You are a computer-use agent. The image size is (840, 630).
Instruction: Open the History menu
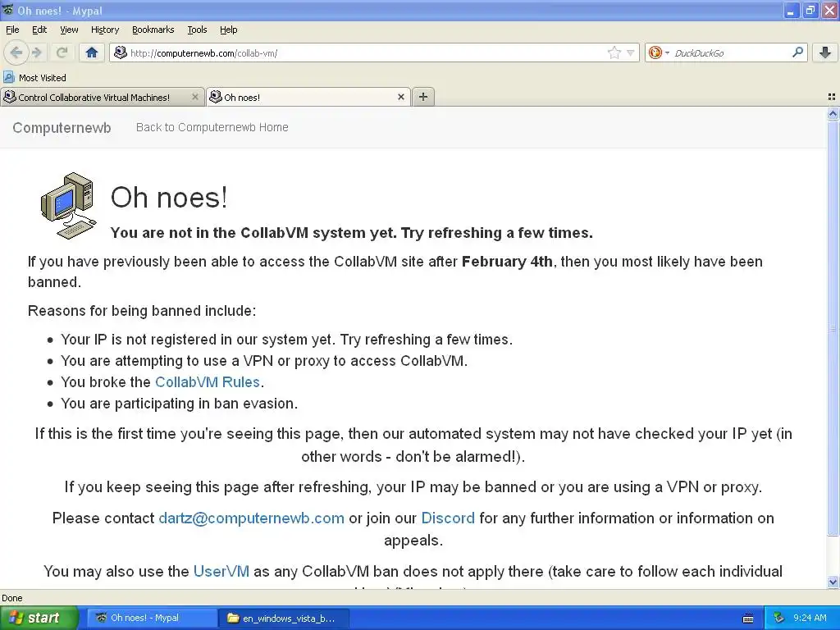104,30
